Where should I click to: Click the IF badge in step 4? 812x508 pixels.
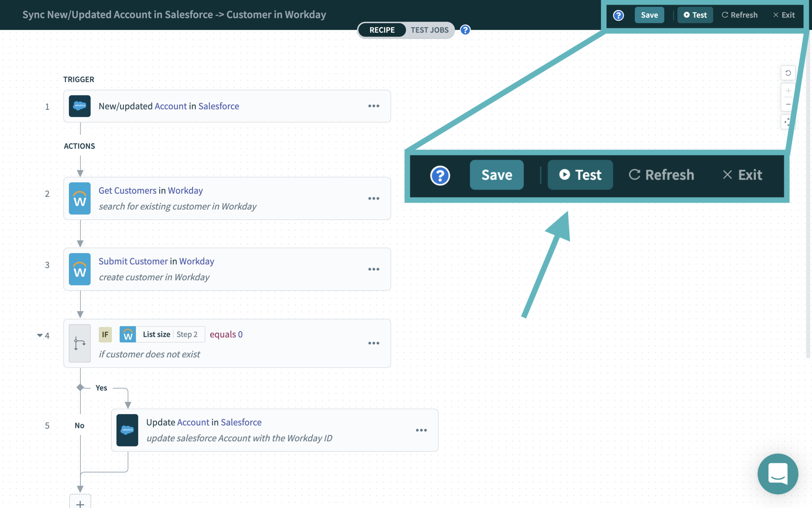tap(105, 335)
